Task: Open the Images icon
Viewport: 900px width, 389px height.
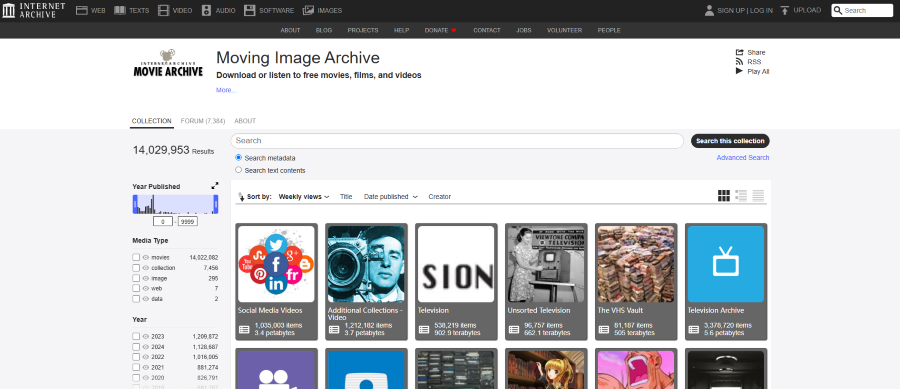Action: tap(308, 10)
